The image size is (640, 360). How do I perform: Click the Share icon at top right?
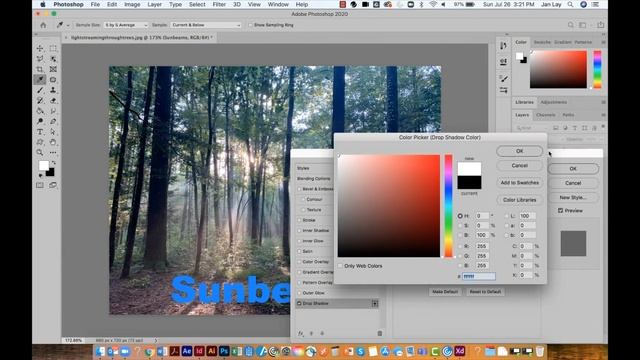point(600,25)
